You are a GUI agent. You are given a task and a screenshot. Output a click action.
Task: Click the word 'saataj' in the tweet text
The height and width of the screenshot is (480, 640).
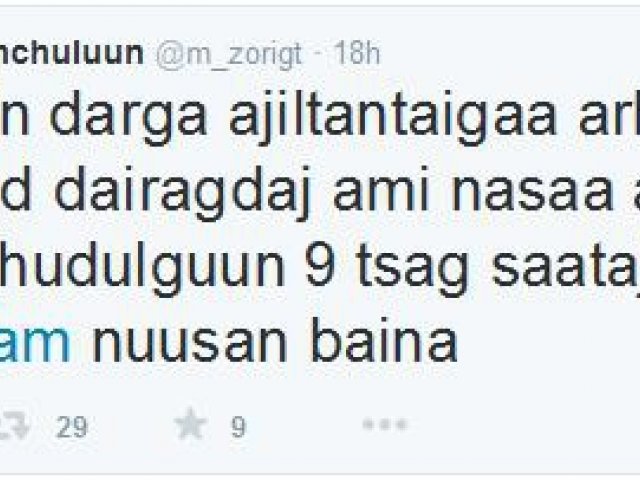[x=566, y=269]
